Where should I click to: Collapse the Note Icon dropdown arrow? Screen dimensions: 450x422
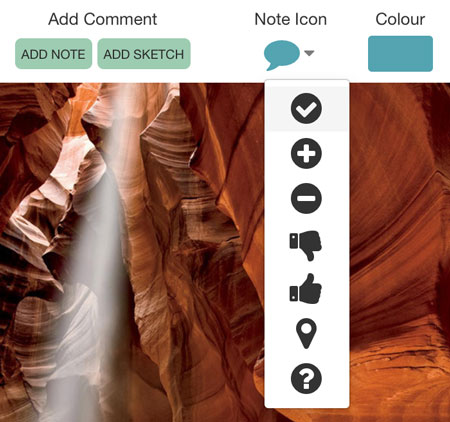coord(309,53)
